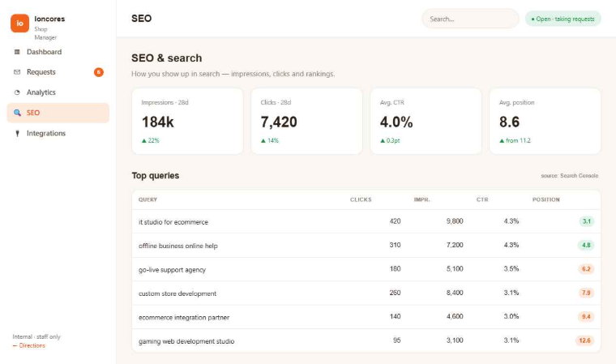
Task: Click the Top queries heading
Action: click(x=155, y=176)
